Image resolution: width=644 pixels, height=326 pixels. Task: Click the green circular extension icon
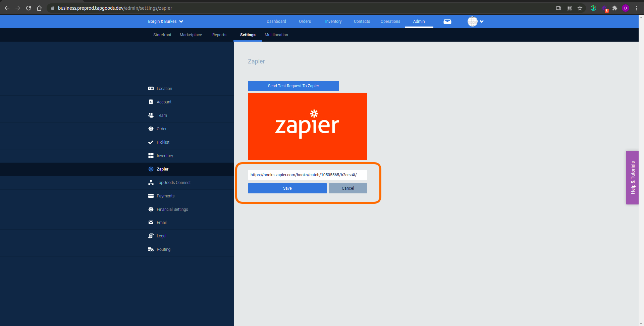point(593,8)
